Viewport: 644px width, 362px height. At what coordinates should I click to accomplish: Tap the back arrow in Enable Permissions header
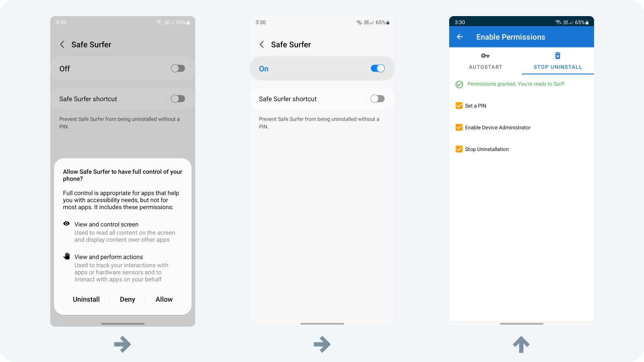pyautogui.click(x=460, y=37)
